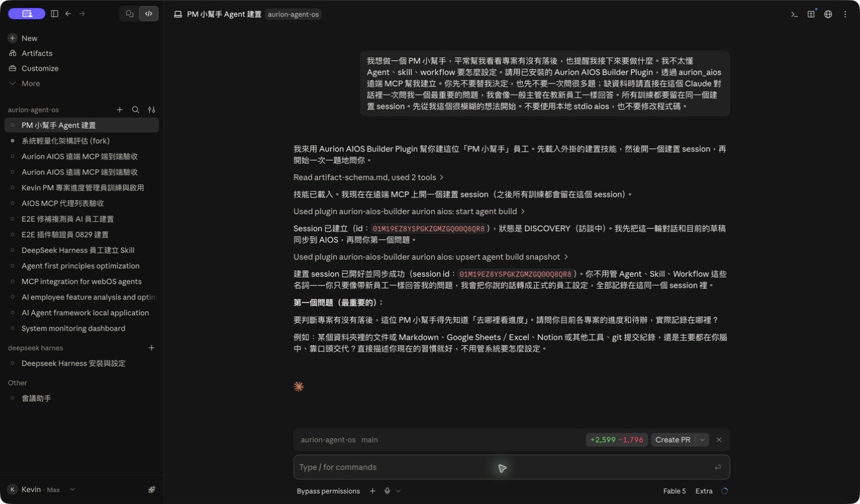Open 'MCP integration for webOS agents' session
This screenshot has width=860, height=504.
coord(81,282)
